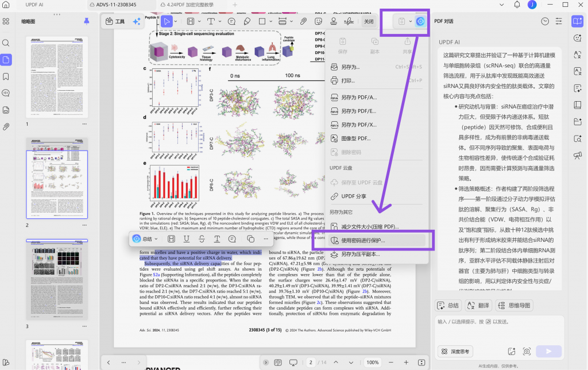Open the 100% zoom level box

click(x=372, y=363)
